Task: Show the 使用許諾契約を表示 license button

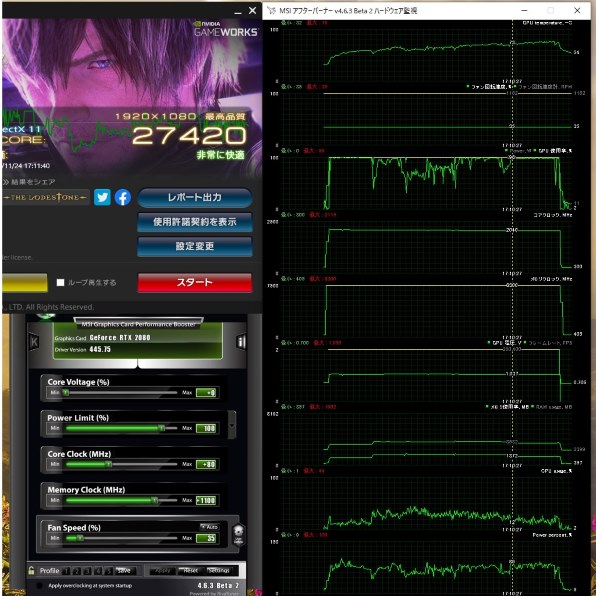Action: (195, 222)
